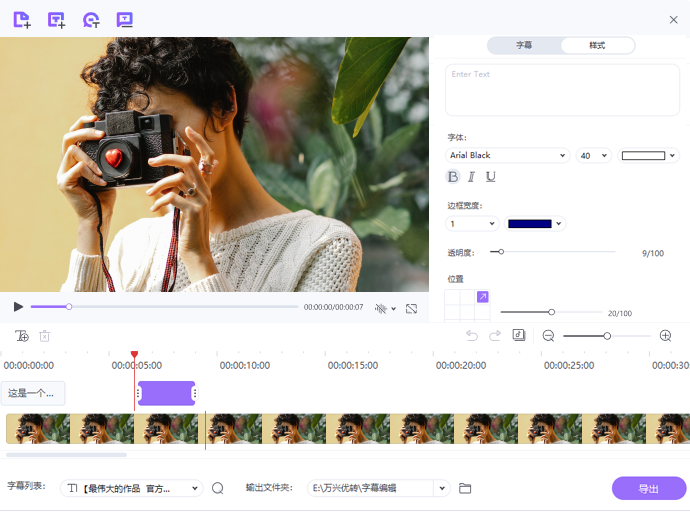Undo the last edit
The image size is (690, 512).
472,336
